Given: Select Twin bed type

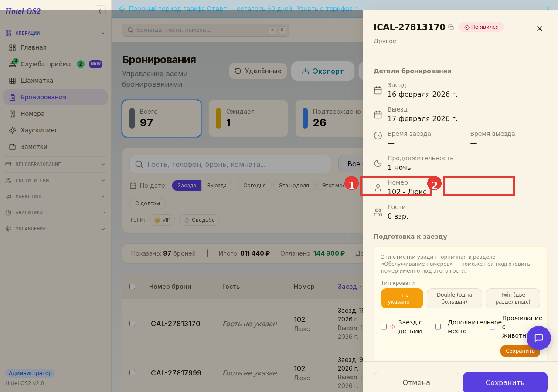Looking at the screenshot, I should (513, 298).
